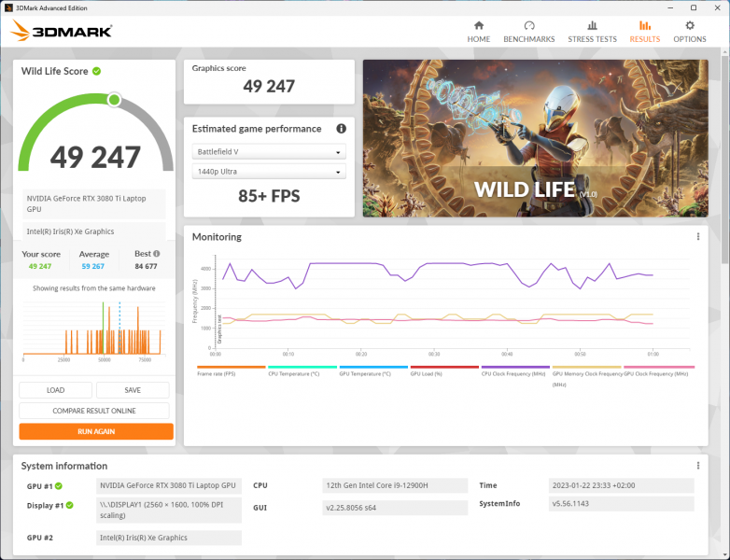Viewport: 730px width, 560px height.
Task: Maximize the 3DMark window
Action: click(x=694, y=7)
